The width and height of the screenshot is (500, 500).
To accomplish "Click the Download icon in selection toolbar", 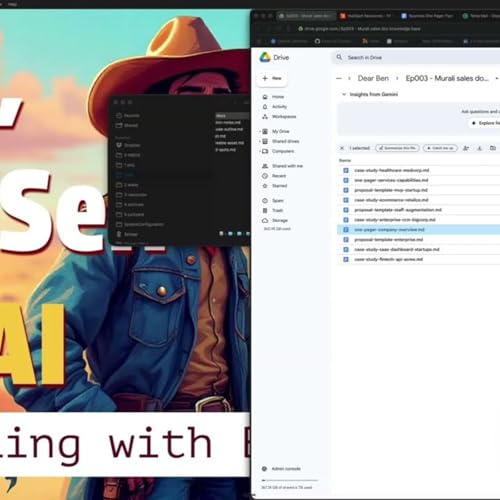I will pos(479,148).
